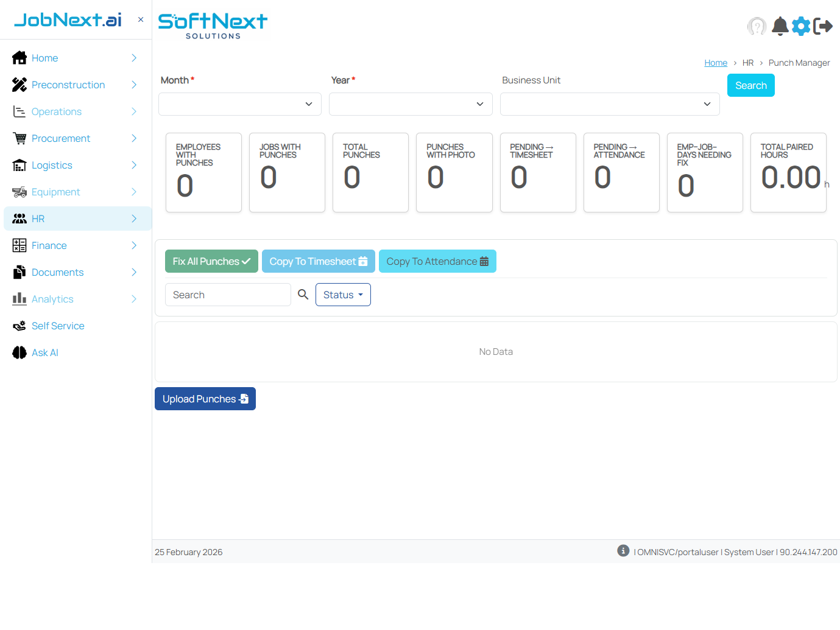Click the Documents icon in sidebar
Image resolution: width=840 pixels, height=630 pixels.
19,272
